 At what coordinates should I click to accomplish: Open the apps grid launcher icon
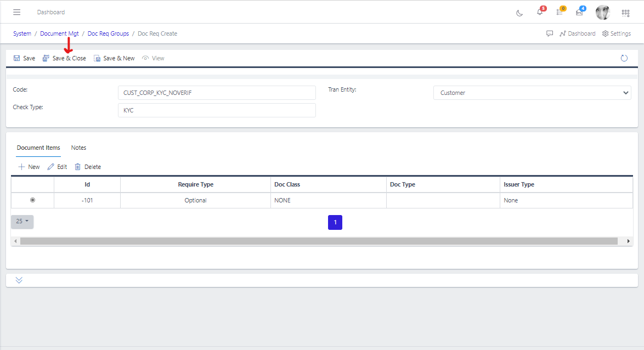(x=625, y=13)
